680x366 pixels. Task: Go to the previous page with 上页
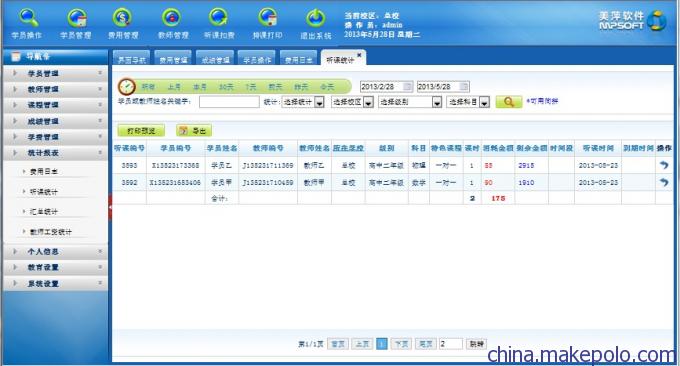362,344
